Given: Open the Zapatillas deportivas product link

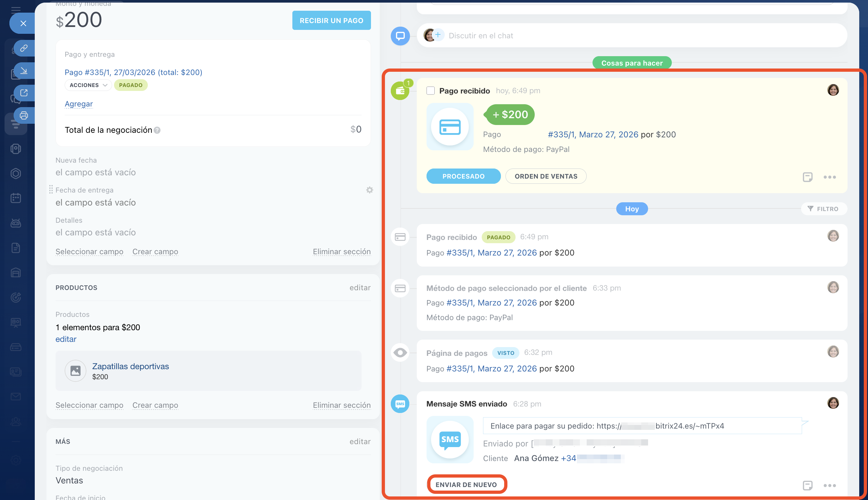Looking at the screenshot, I should coord(130,366).
